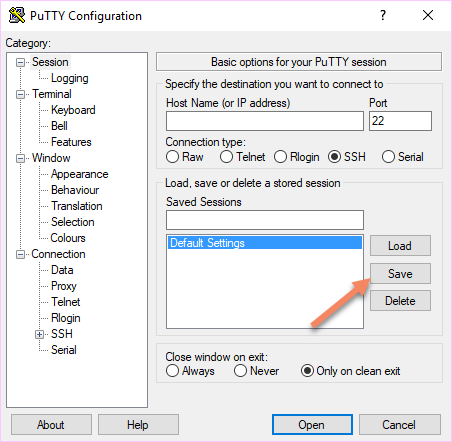The image size is (452, 442).
Task: Collapse the Session tree node
Action: point(21,62)
